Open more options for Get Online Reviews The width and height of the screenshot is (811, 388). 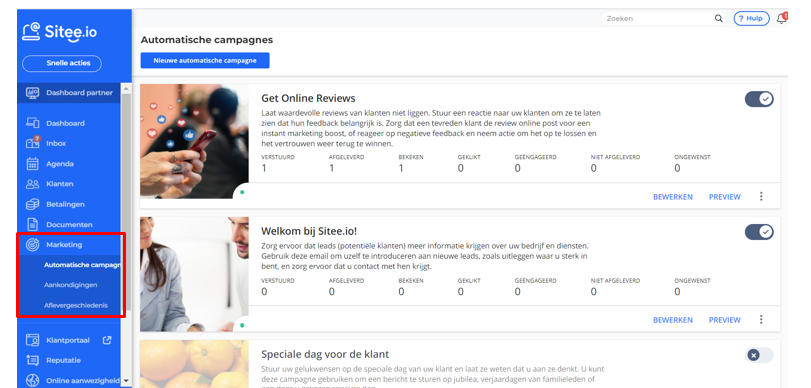[761, 197]
